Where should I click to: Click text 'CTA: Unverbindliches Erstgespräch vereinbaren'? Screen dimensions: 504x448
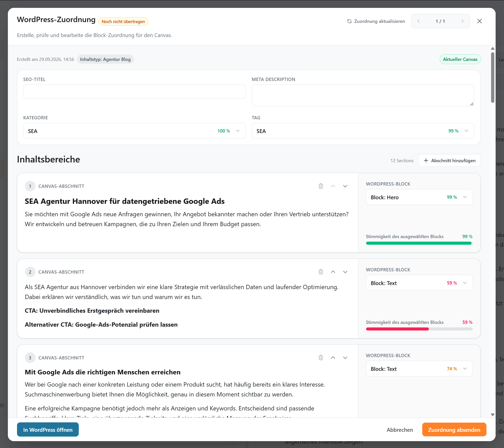tap(92, 311)
